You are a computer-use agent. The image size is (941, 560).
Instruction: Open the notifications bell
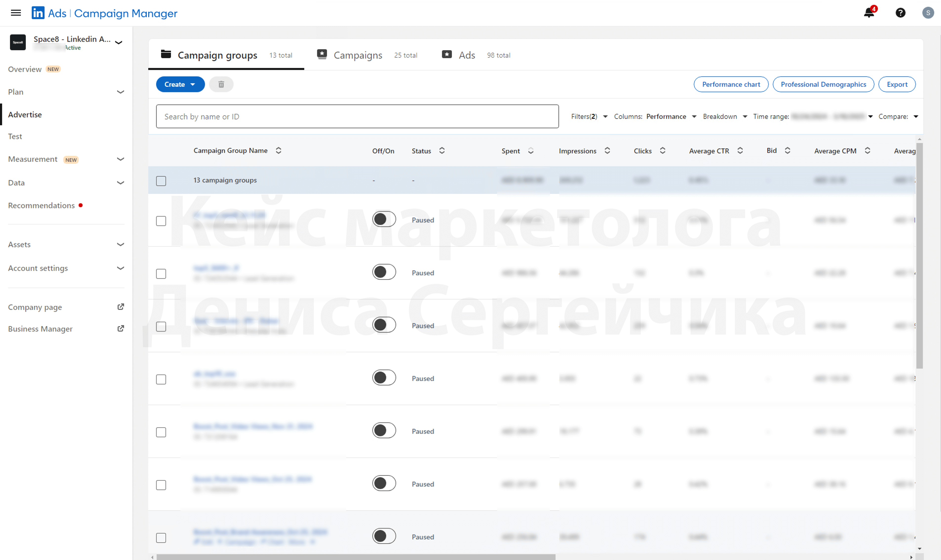[x=869, y=13]
